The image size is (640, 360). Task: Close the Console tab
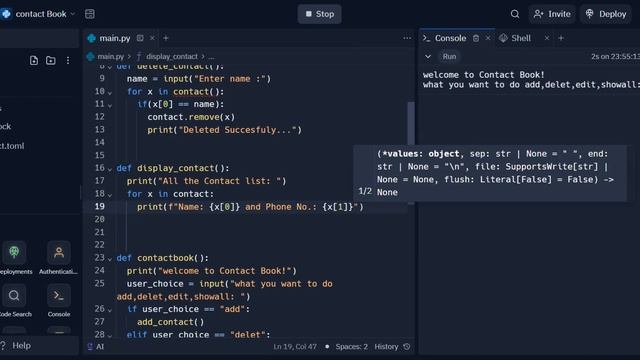coord(488,38)
